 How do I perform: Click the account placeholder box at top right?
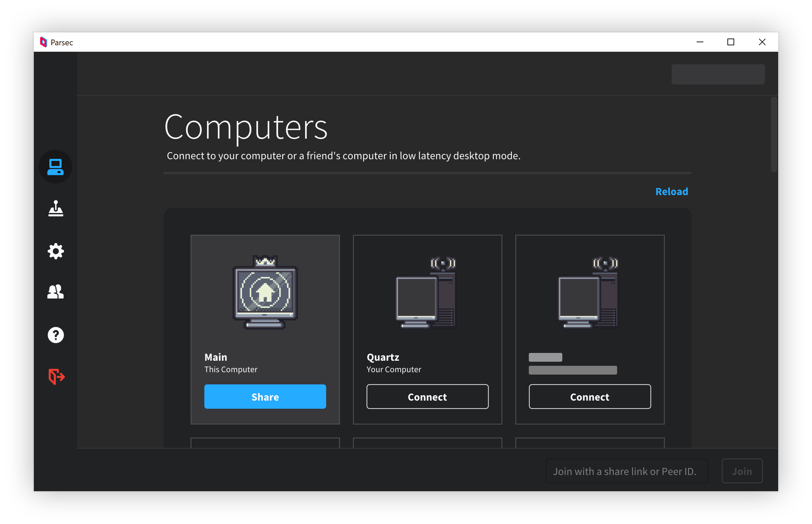point(718,74)
